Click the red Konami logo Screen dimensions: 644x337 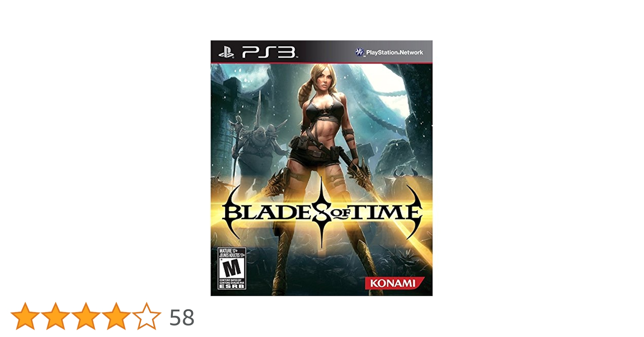[x=394, y=283]
